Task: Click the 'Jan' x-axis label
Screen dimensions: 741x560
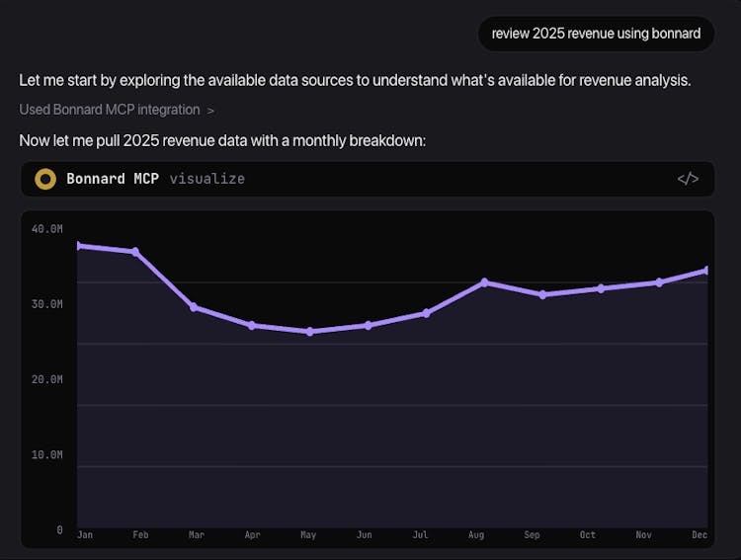Action: 84,535
